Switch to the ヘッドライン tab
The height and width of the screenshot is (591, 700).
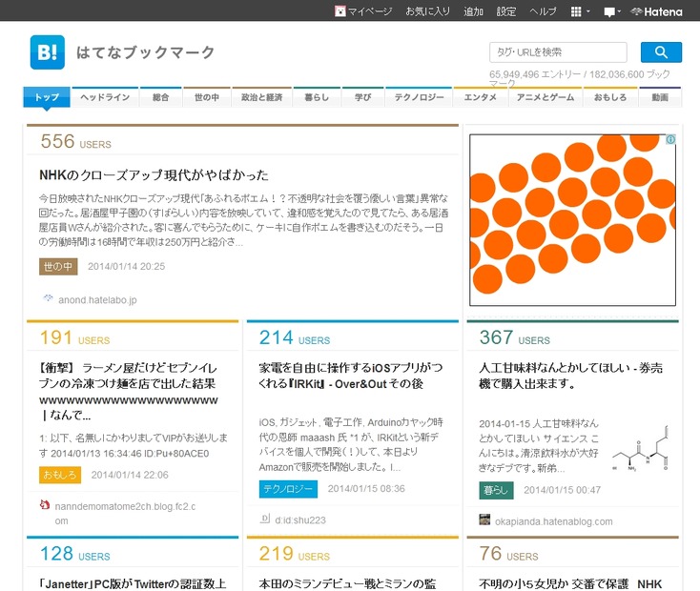(105, 97)
